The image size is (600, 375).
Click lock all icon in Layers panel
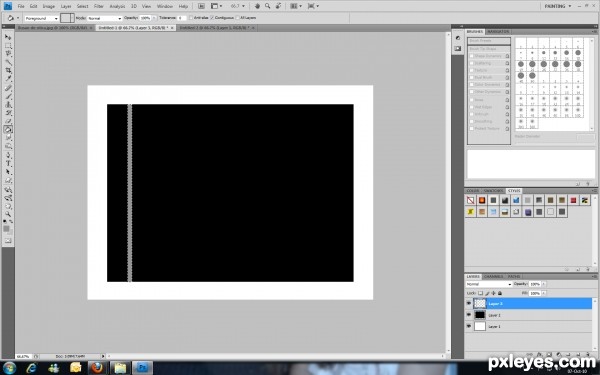coord(500,293)
